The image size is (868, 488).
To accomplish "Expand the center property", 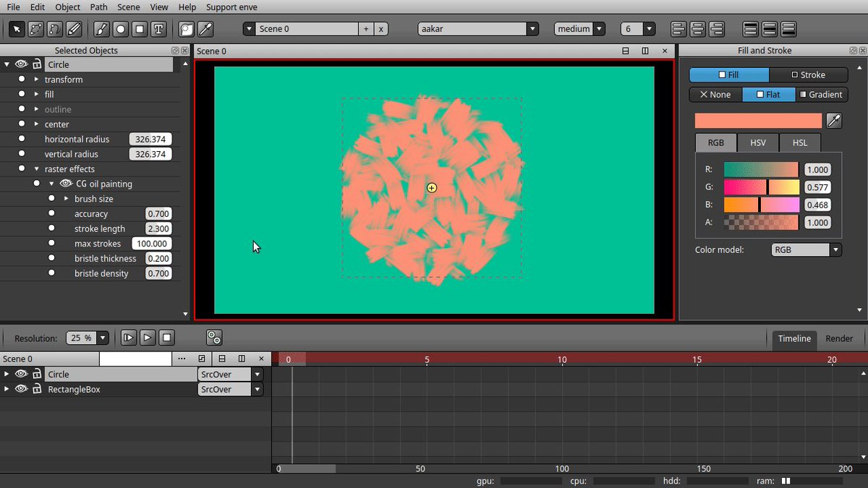I will [x=36, y=124].
